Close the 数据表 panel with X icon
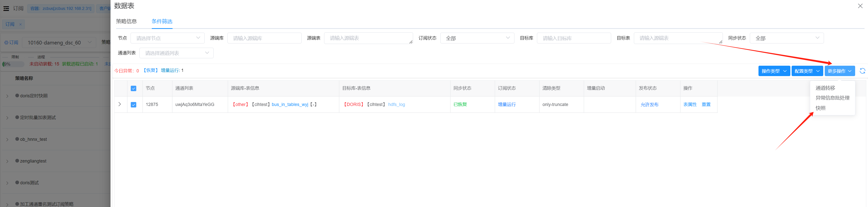The image size is (868, 207). click(x=860, y=6)
